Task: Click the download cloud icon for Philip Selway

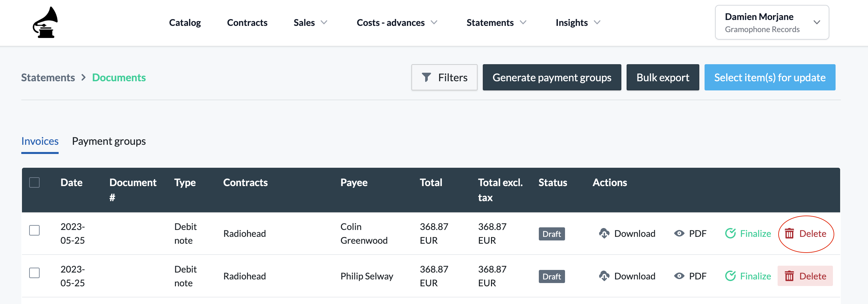Action: coord(604,276)
